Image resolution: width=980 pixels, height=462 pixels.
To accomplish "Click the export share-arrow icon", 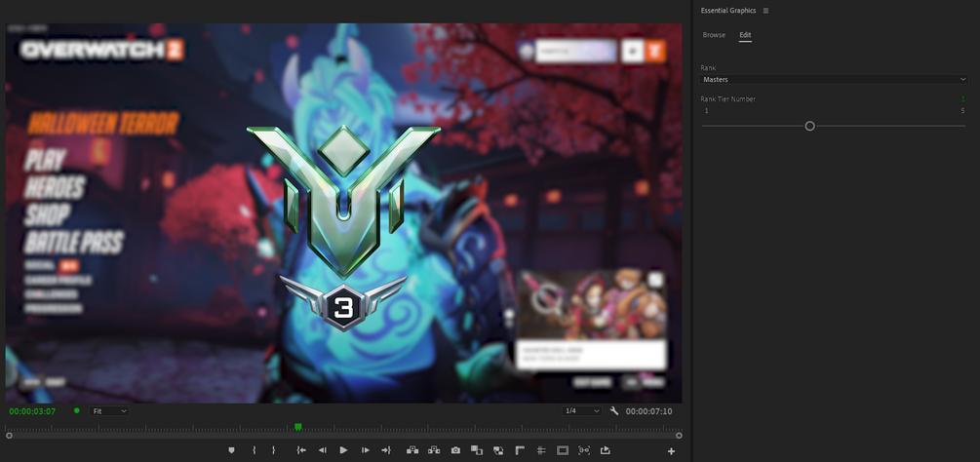I will pyautogui.click(x=605, y=450).
